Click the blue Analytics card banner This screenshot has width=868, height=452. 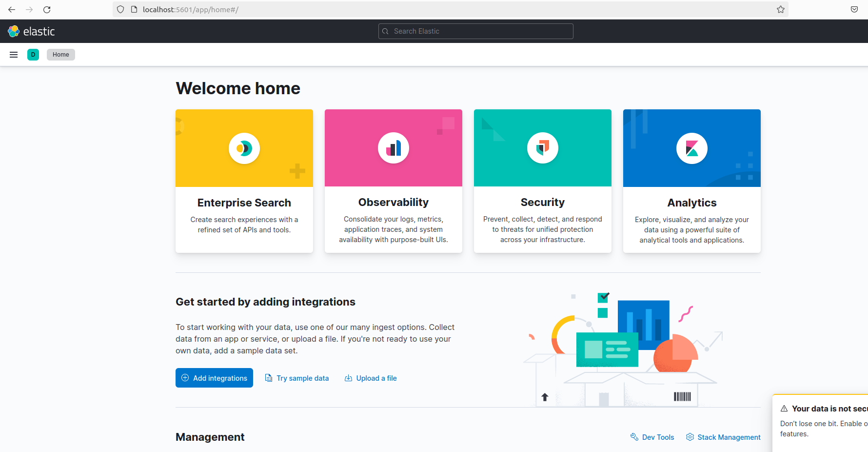coord(692,148)
